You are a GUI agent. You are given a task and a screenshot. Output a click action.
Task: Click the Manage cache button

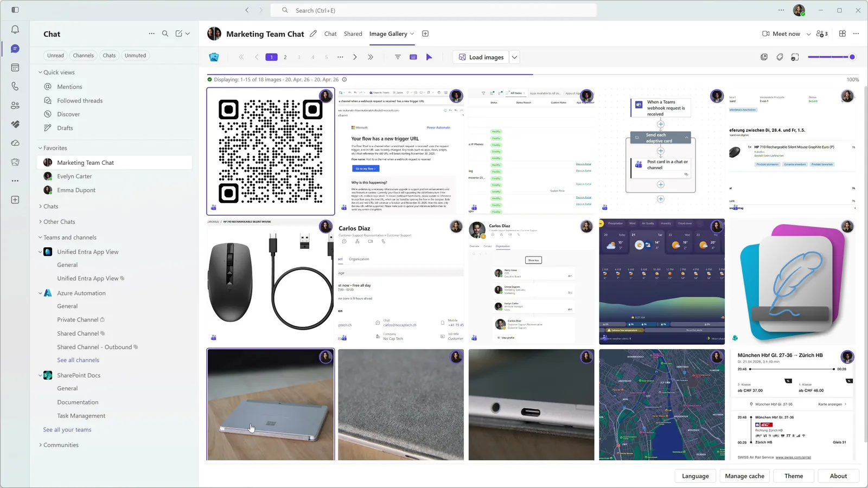click(x=745, y=476)
